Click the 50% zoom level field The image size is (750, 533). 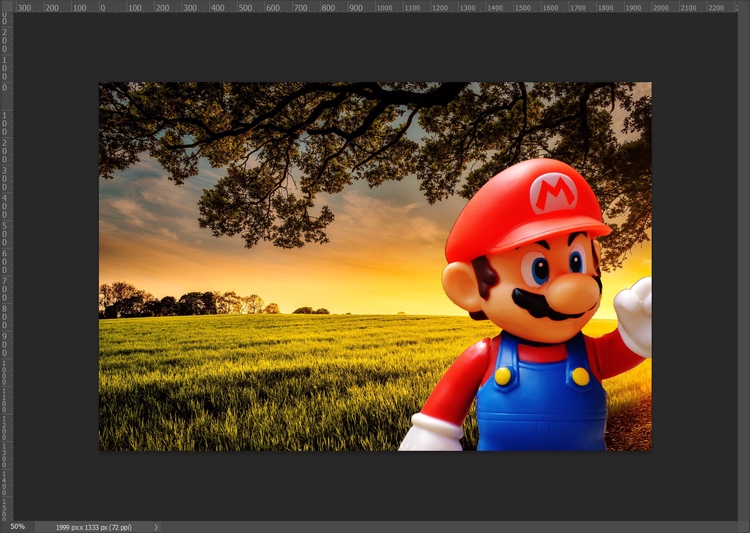[x=17, y=527]
